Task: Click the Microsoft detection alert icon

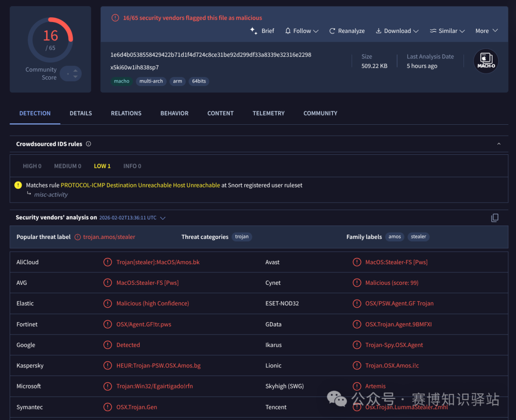Action: [x=107, y=386]
